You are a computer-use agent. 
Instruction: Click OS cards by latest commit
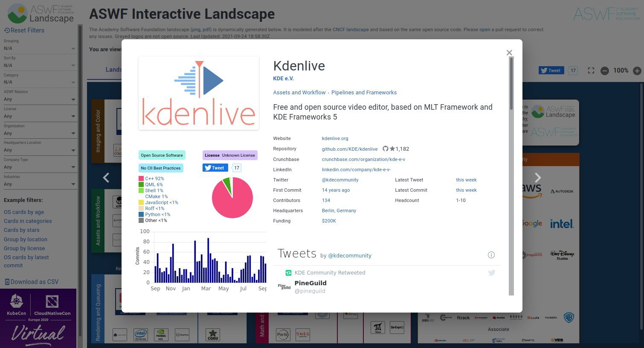[x=26, y=261]
